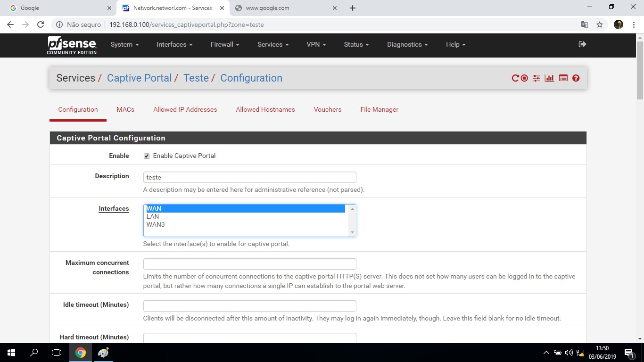Expand the Firewall menu dropdown
The height and width of the screenshot is (362, 644).
(x=225, y=44)
